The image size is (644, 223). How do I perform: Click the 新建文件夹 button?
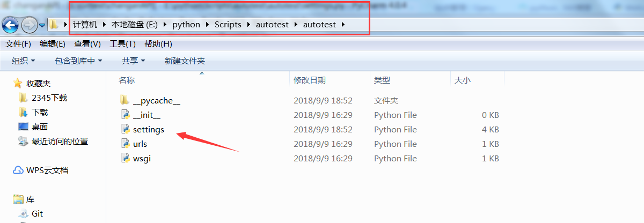(185, 61)
